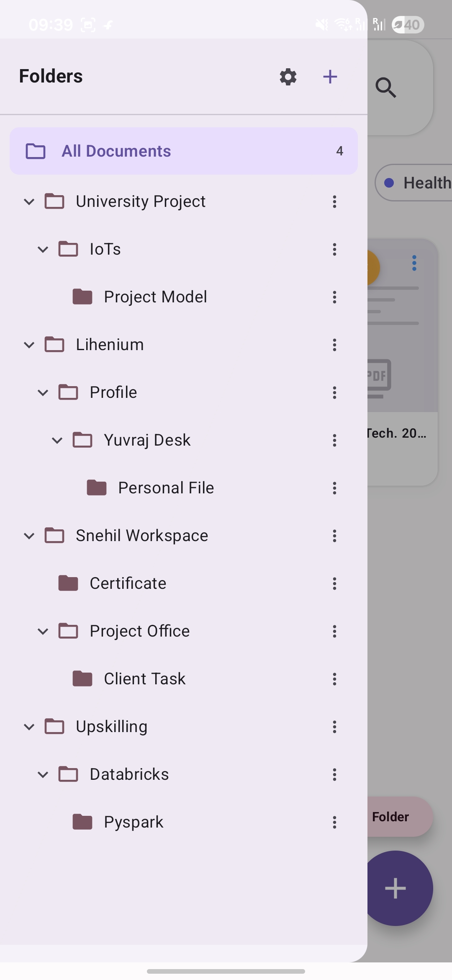Viewport: 452px width, 980px height.
Task: Tap the search magnifier icon
Action: [x=385, y=88]
